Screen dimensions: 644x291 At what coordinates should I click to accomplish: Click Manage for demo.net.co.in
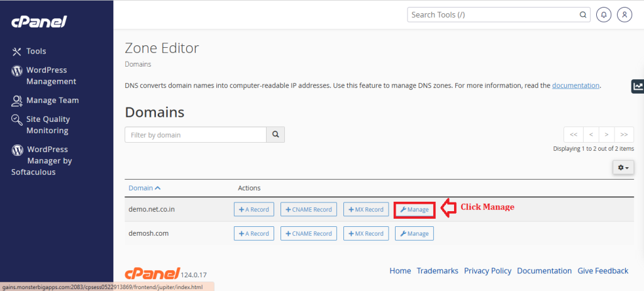point(414,209)
